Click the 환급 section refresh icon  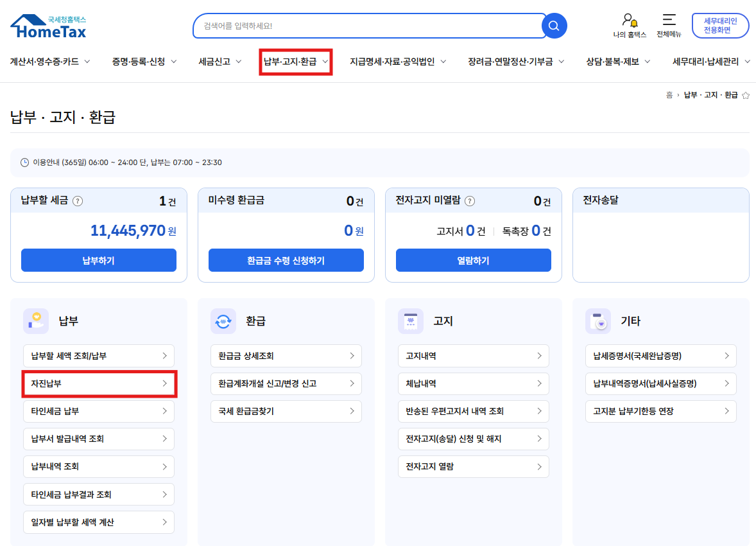point(223,321)
